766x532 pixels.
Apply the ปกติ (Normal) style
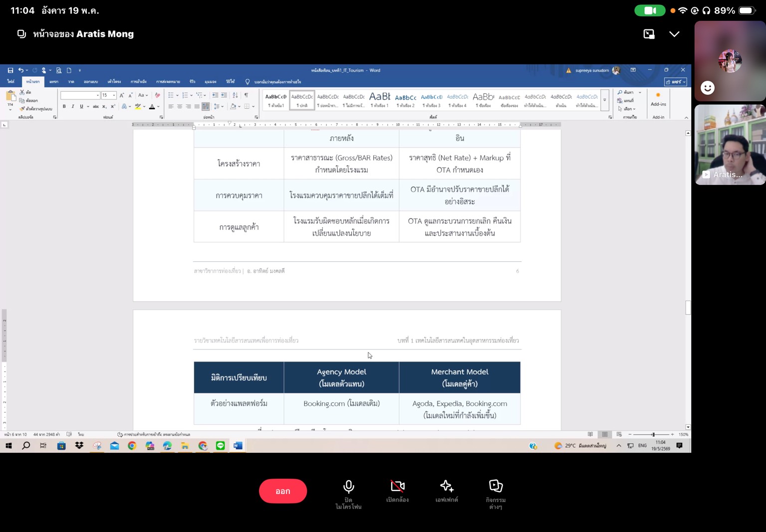(x=302, y=100)
